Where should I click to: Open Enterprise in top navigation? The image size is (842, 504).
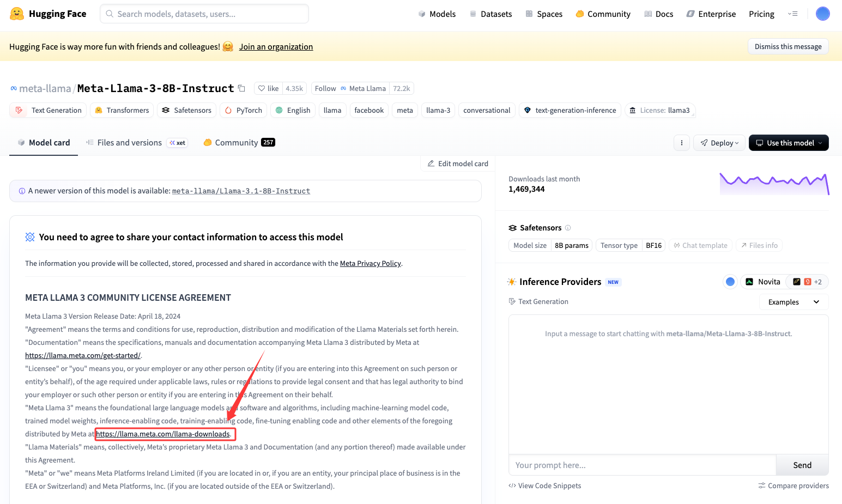click(x=711, y=14)
